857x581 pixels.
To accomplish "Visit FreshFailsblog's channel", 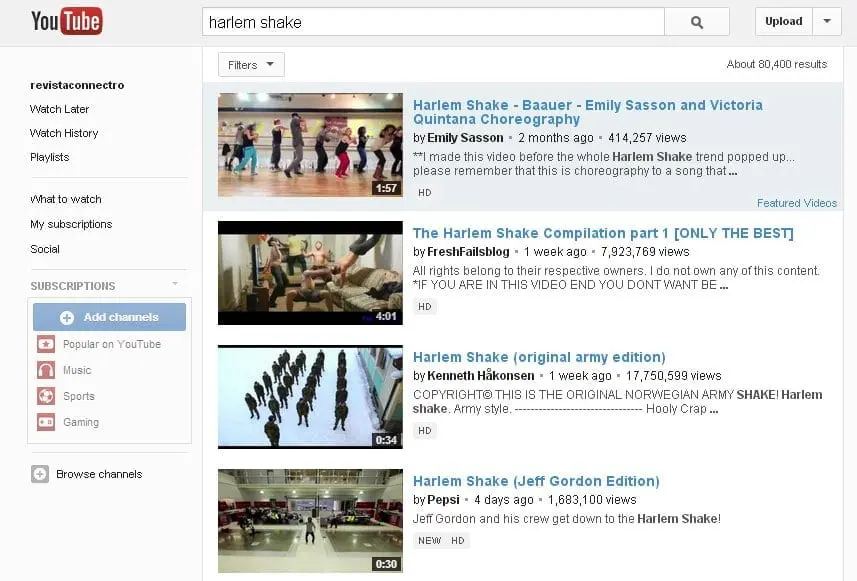I will coord(468,252).
